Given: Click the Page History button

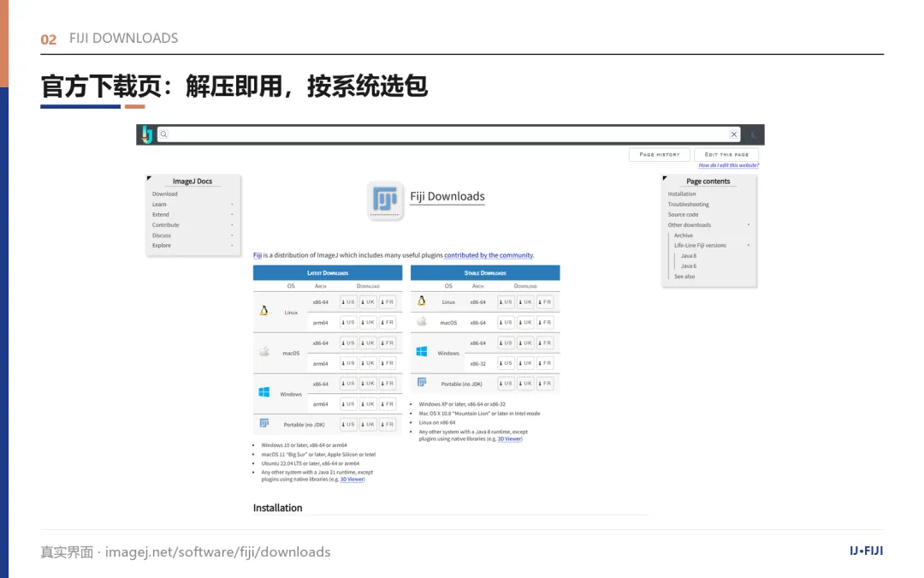Looking at the screenshot, I should [x=660, y=154].
